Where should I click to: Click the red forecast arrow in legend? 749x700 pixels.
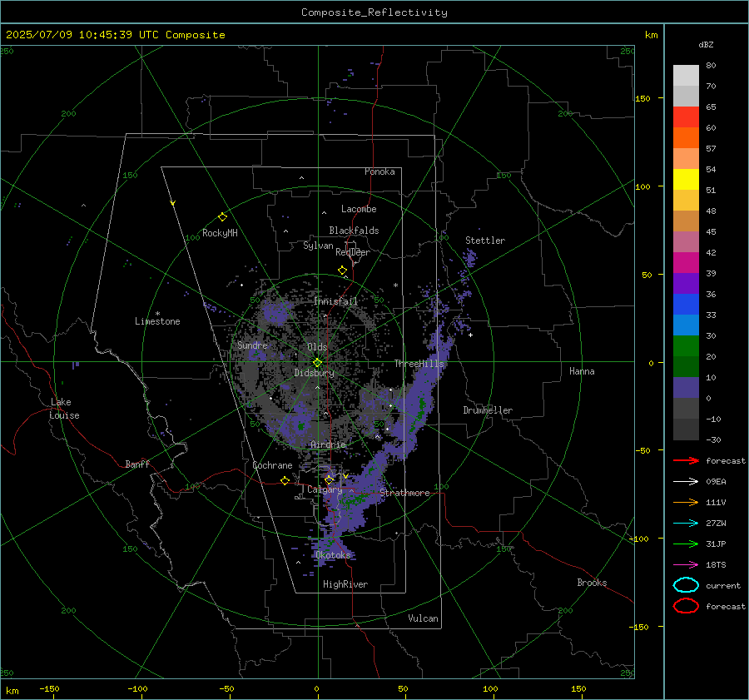tap(686, 460)
